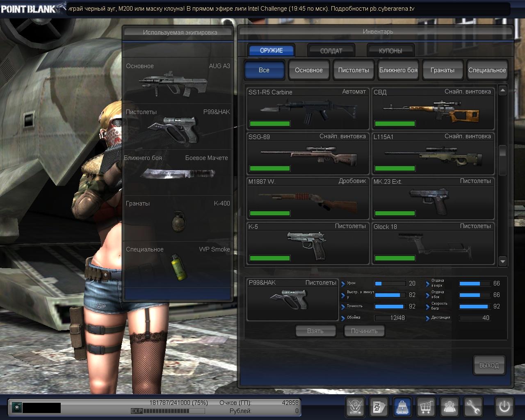Click the Рублей balance value 0
This screenshot has width=525, height=420.
[297, 411]
